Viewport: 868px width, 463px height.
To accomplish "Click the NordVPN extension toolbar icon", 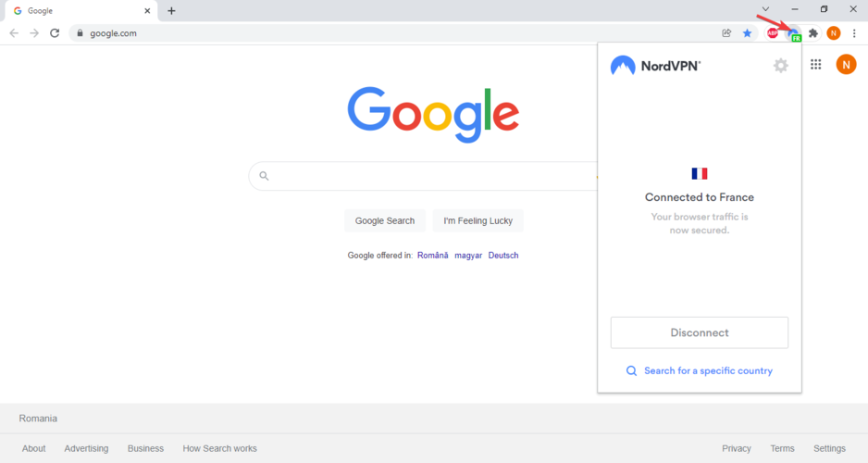I will tap(793, 33).
